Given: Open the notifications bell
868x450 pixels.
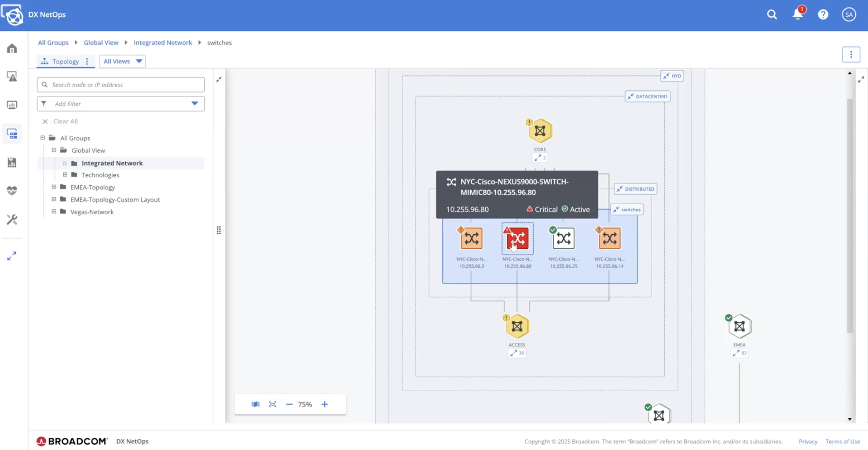Looking at the screenshot, I should point(797,14).
